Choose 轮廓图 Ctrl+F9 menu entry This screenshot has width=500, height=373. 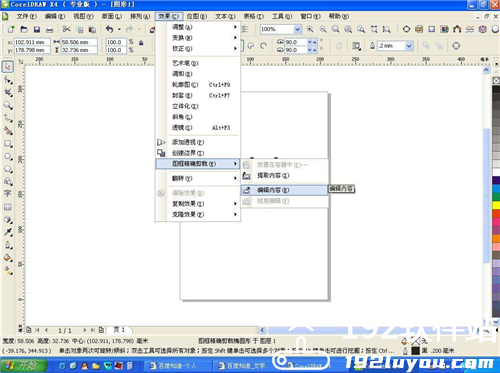pyautogui.click(x=198, y=85)
